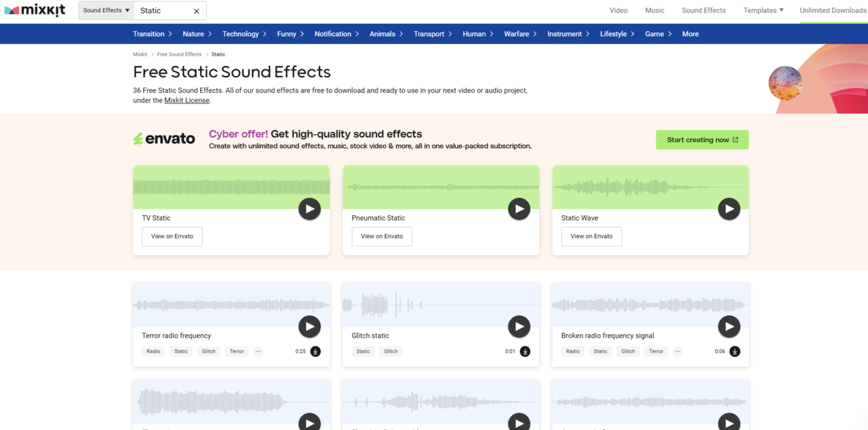Screen dimensions: 868x430
Task: Play the TV Static sound preview
Action: 309,209
